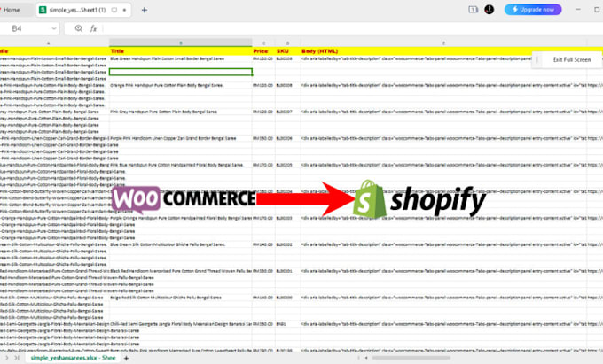Click 'Beige Red Silk Cotton Multicolour Ghicha Pallu' title cell
Screen dimensions: 603x364
point(181,298)
